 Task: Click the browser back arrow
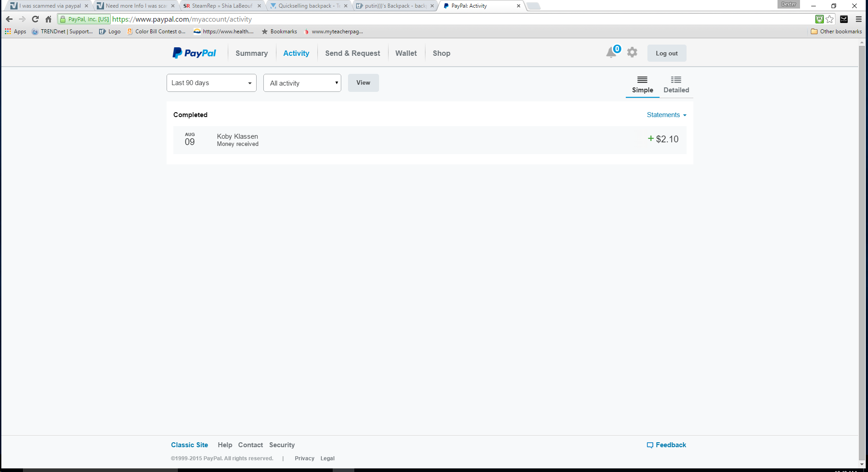(x=9, y=19)
